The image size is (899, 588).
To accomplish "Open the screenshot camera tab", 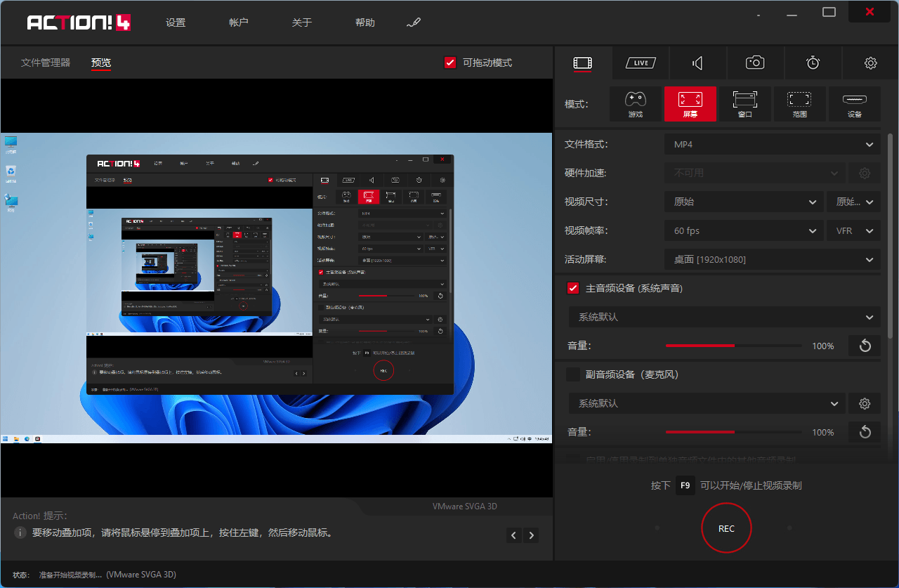I will click(x=755, y=63).
